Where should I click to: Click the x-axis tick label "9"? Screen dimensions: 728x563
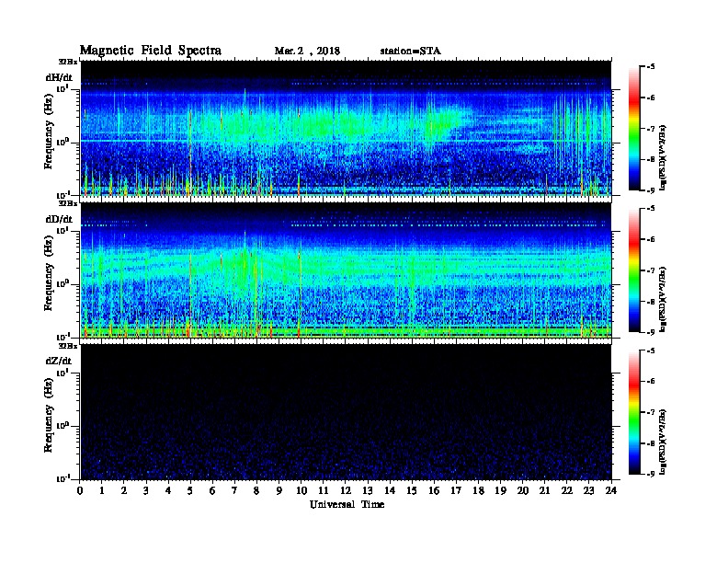pyautogui.click(x=279, y=490)
